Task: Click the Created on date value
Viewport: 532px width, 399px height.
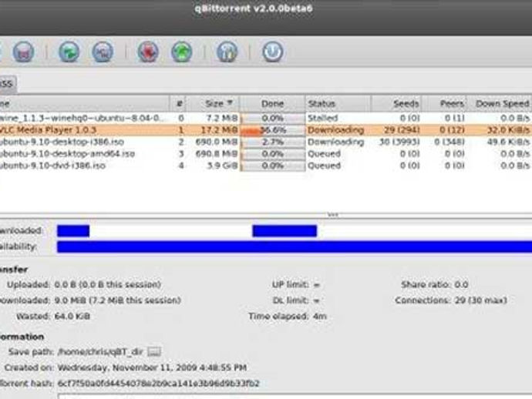Action: (152, 367)
